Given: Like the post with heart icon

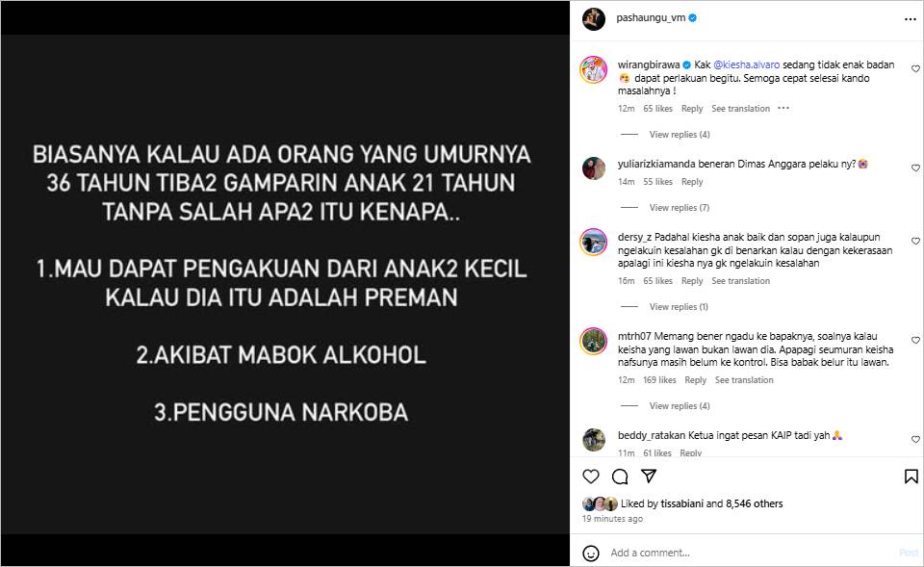Looking at the screenshot, I should point(590,477).
